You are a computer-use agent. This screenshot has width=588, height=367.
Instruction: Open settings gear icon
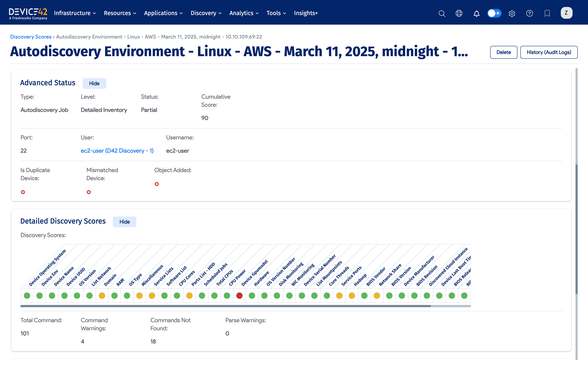pyautogui.click(x=512, y=13)
